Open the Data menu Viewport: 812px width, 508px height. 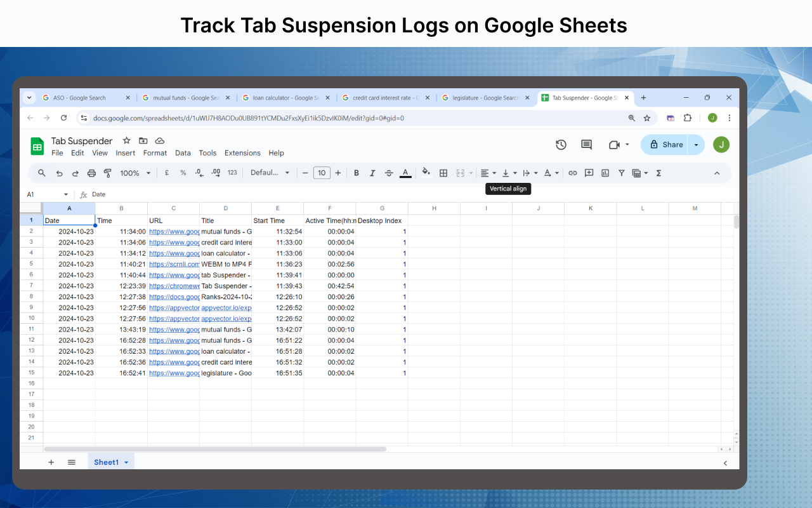coord(183,153)
